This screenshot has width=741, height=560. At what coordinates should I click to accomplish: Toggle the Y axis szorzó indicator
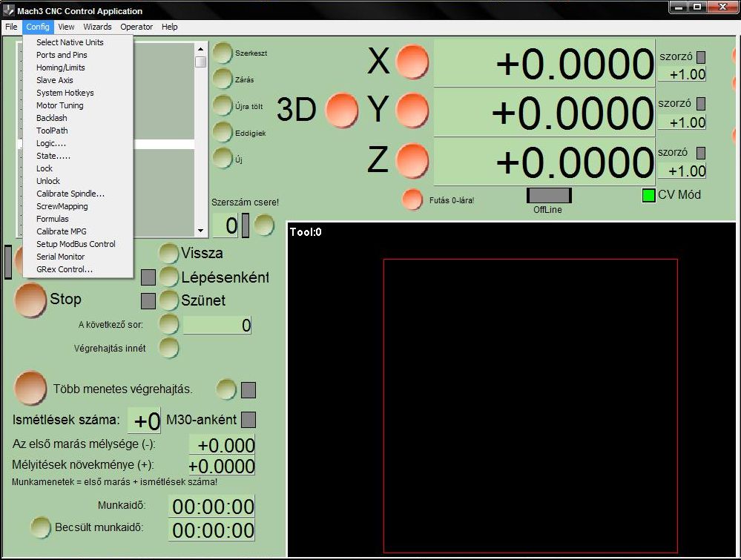701,104
